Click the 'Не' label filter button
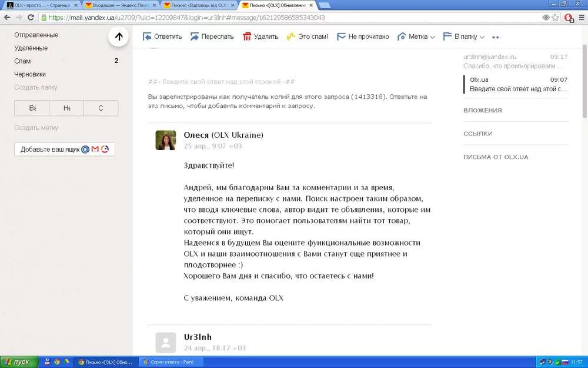Screen dimensions: 588x368 point(66,108)
